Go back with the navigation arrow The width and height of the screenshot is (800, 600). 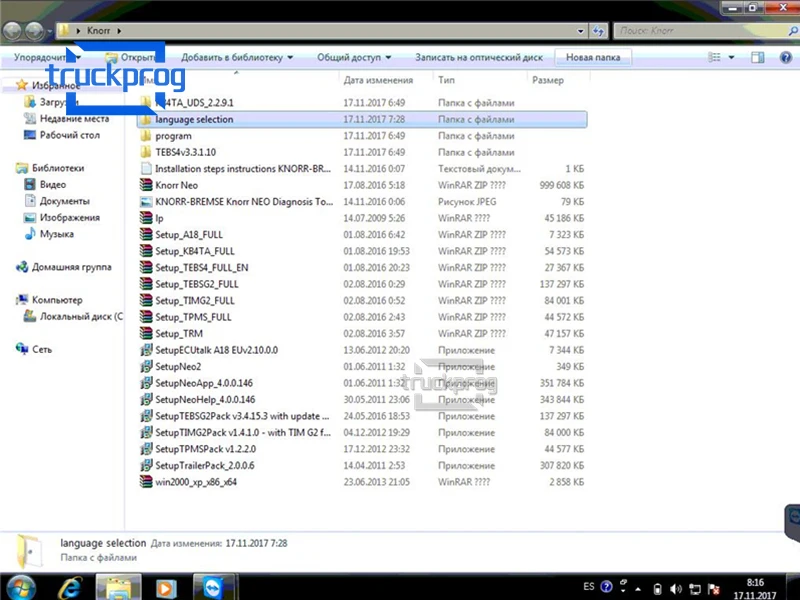[13, 31]
